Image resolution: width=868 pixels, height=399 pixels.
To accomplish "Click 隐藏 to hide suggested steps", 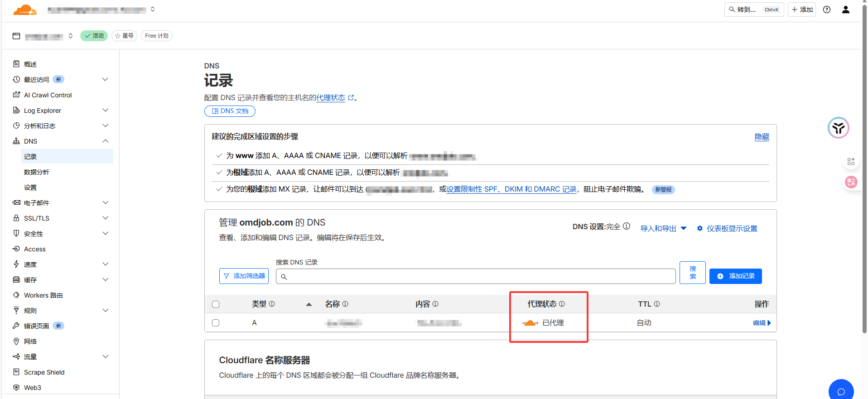I will (x=762, y=137).
